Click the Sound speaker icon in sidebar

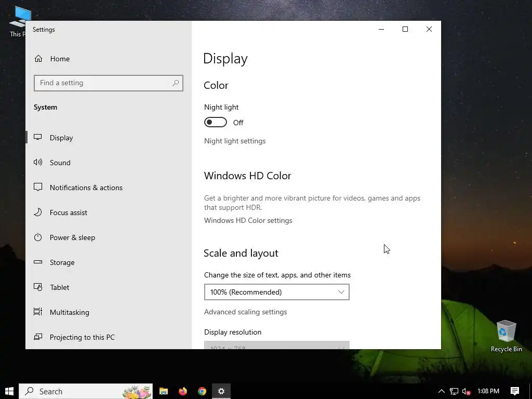pos(37,162)
